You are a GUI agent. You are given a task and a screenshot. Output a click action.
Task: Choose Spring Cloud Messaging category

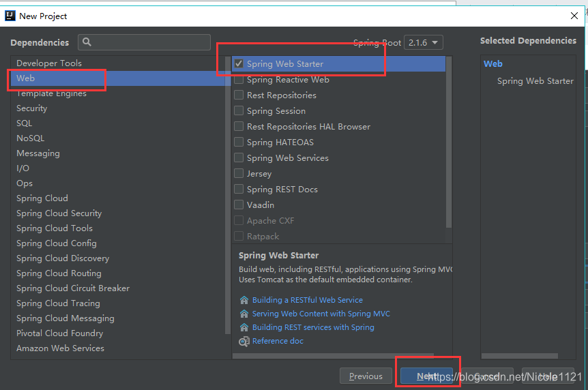pos(118,318)
